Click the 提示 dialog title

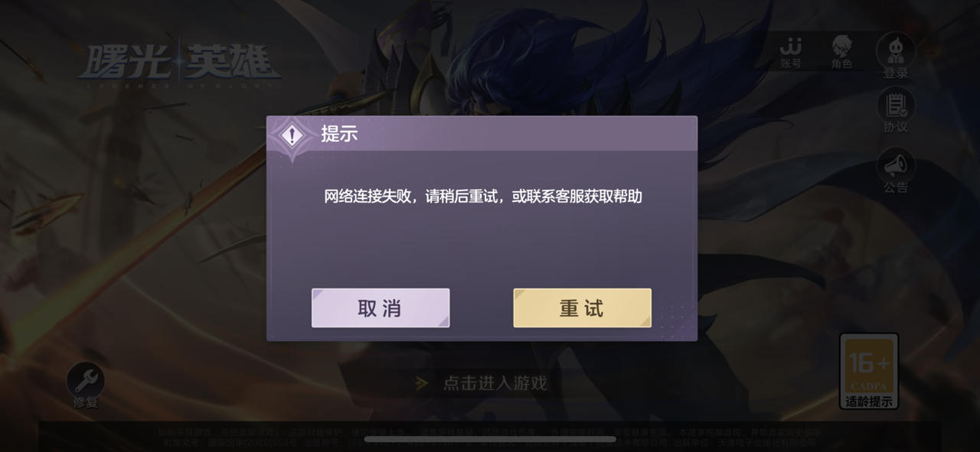tap(339, 134)
